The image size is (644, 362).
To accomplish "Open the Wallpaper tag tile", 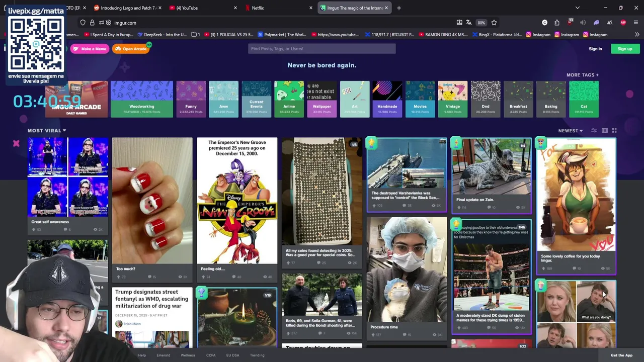I will [x=322, y=99].
